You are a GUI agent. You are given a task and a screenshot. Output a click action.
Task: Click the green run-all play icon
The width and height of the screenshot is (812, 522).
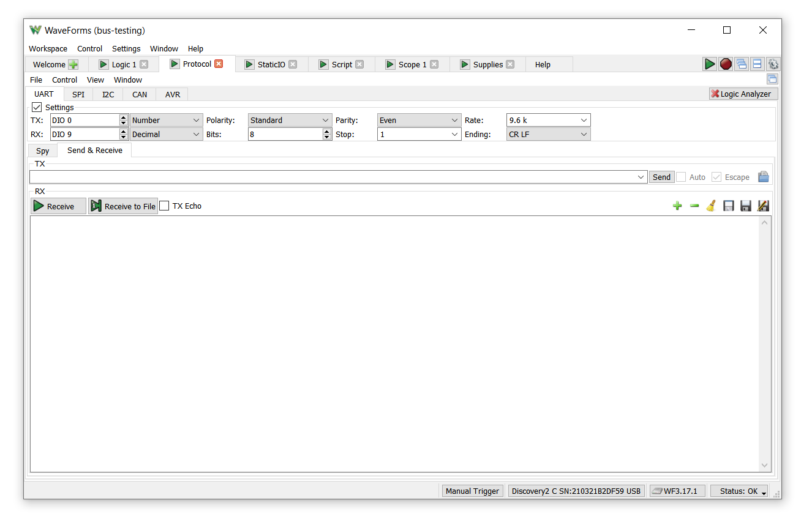[709, 64]
